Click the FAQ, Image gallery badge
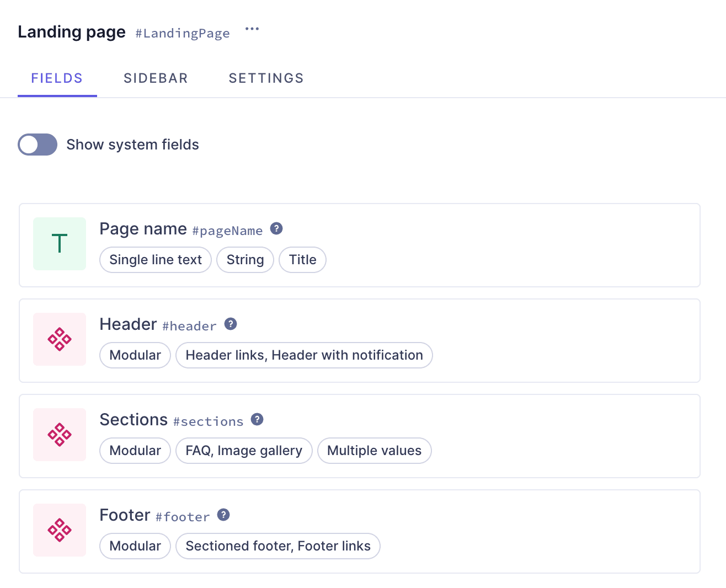Image resolution: width=726 pixels, height=588 pixels. coord(244,451)
